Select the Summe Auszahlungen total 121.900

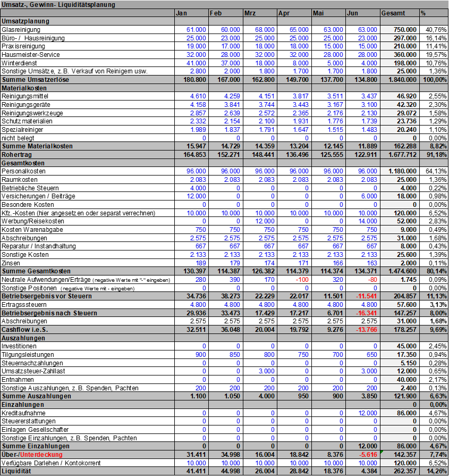tap(400, 396)
